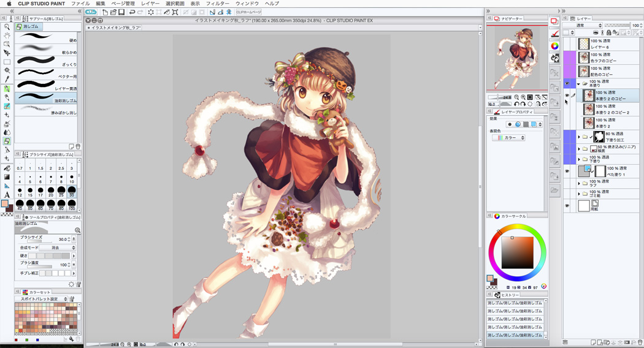Select the ベクター用 eraser sub tool
This screenshot has height=348, width=644.
pyautogui.click(x=46, y=74)
